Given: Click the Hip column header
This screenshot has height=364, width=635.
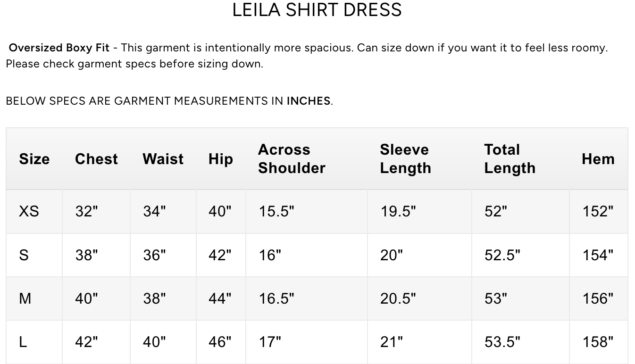Looking at the screenshot, I should [x=220, y=159].
